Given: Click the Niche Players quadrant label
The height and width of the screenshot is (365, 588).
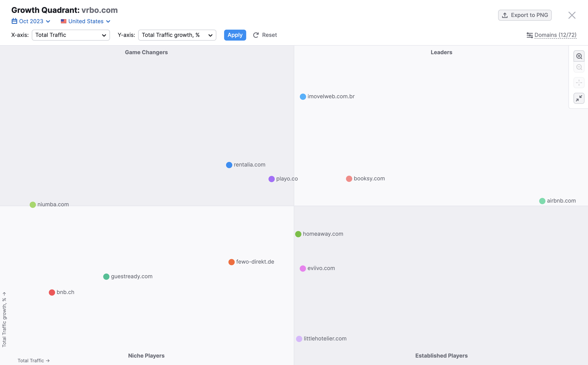Looking at the screenshot, I should click(146, 356).
